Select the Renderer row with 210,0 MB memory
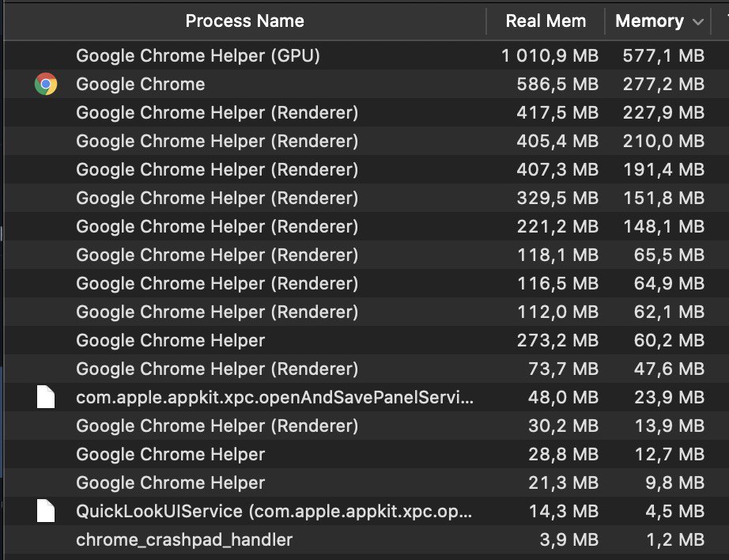Image resolution: width=729 pixels, height=560 pixels. click(x=366, y=141)
